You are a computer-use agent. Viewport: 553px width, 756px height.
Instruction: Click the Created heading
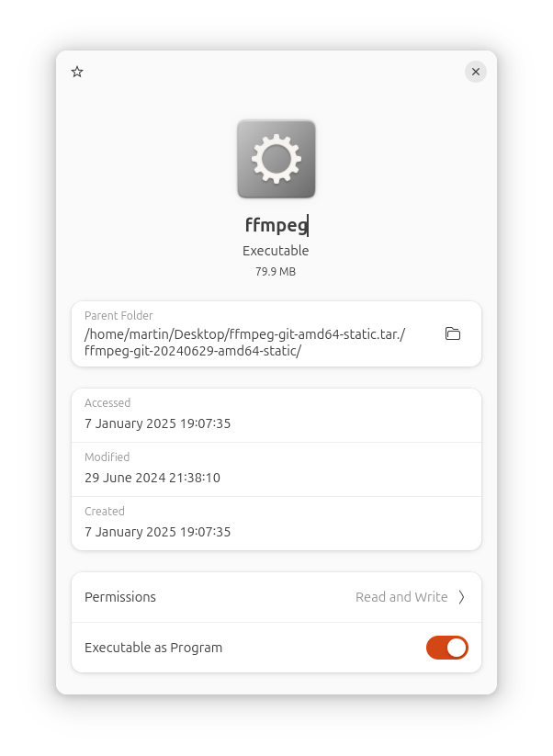point(105,511)
